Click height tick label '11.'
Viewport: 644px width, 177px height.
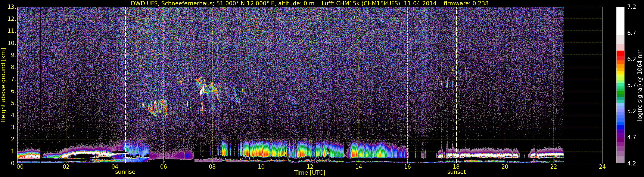pyautogui.click(x=12, y=31)
